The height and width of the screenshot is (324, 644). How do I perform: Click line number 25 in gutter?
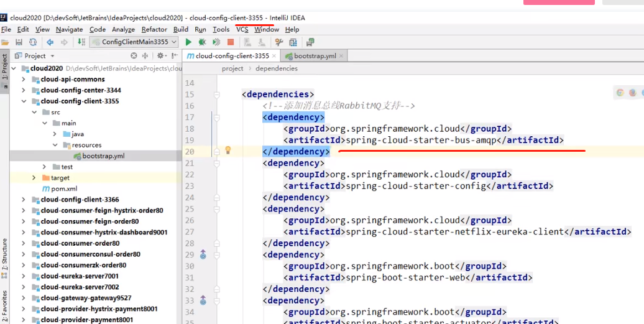point(190,209)
